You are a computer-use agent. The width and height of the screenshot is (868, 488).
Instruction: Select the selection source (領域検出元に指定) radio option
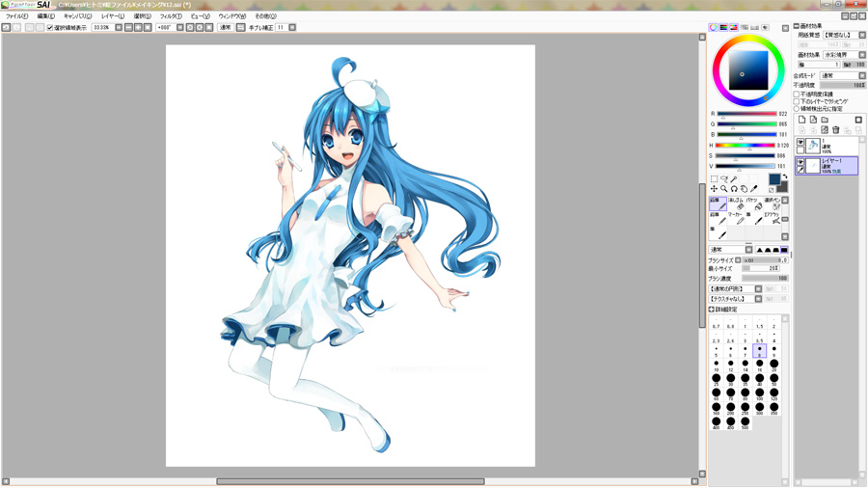coord(797,108)
